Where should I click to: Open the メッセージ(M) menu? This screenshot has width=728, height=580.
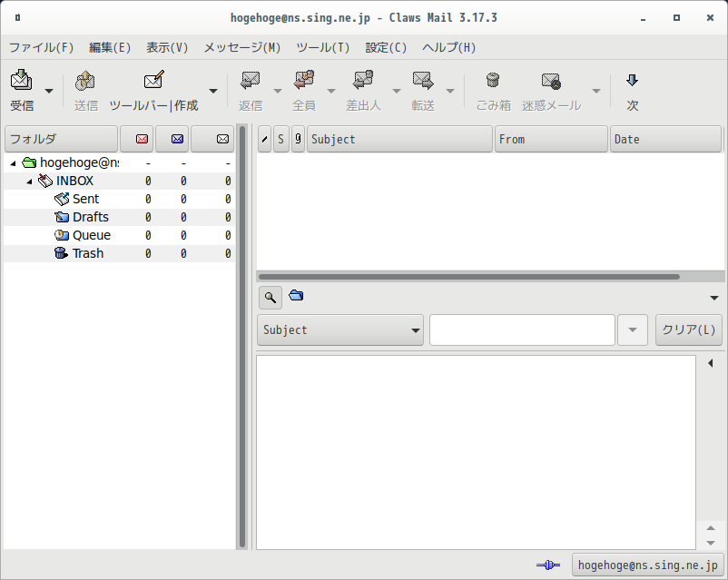pos(241,47)
